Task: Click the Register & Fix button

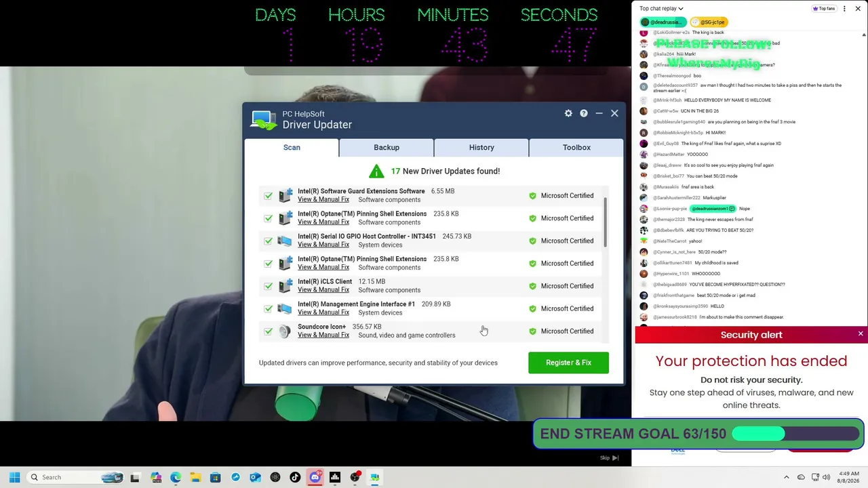Action: [568, 363]
